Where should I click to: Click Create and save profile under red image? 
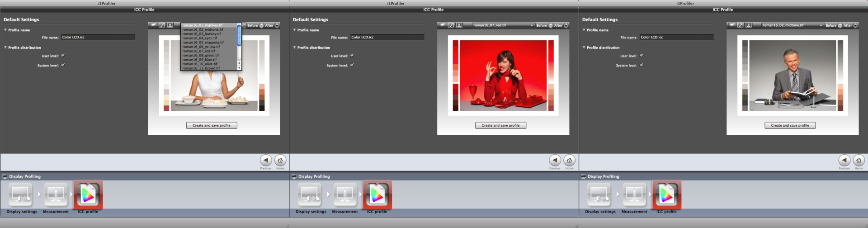[x=500, y=125]
